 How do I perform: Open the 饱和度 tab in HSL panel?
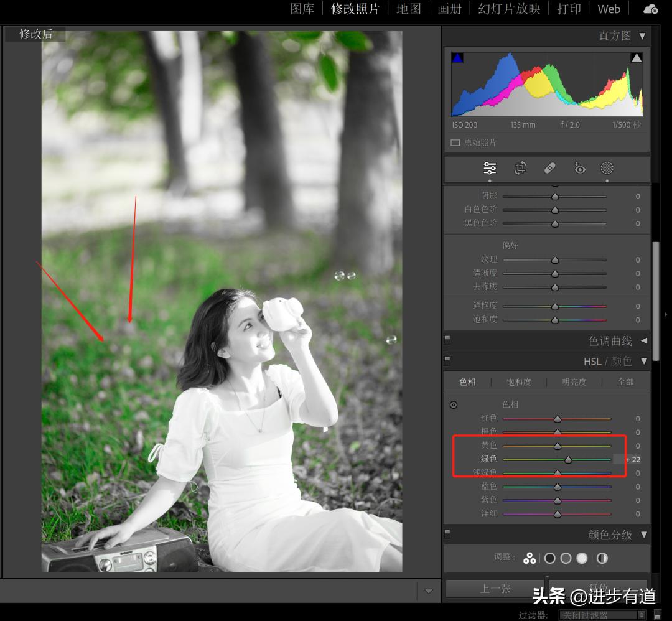click(x=518, y=382)
